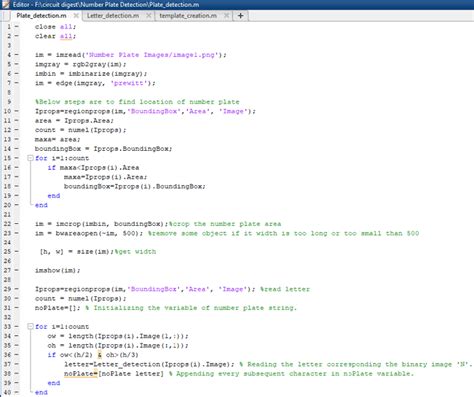474x397 pixels.
Task: Click 'noPlate=[];' on line 31
Action: coord(58,308)
